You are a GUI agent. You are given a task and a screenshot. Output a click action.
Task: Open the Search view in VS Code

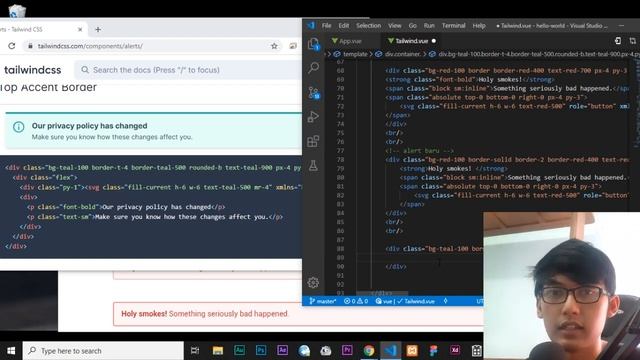pyautogui.click(x=313, y=67)
